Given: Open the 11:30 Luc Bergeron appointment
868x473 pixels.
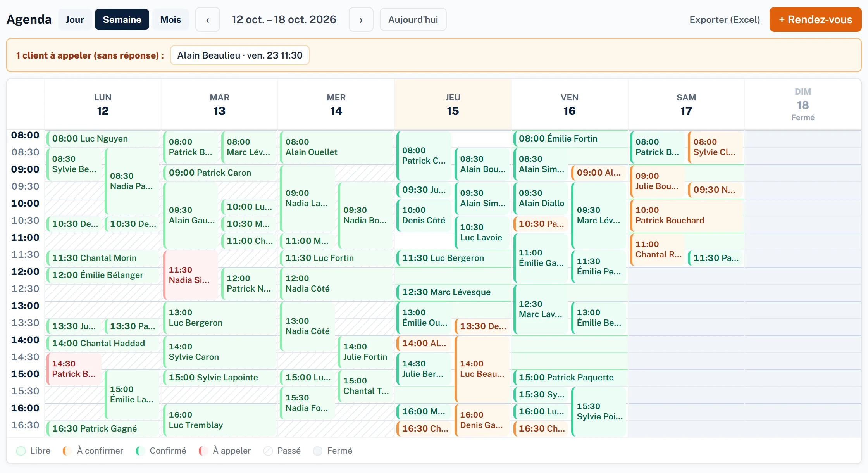Looking at the screenshot, I should [x=453, y=258].
